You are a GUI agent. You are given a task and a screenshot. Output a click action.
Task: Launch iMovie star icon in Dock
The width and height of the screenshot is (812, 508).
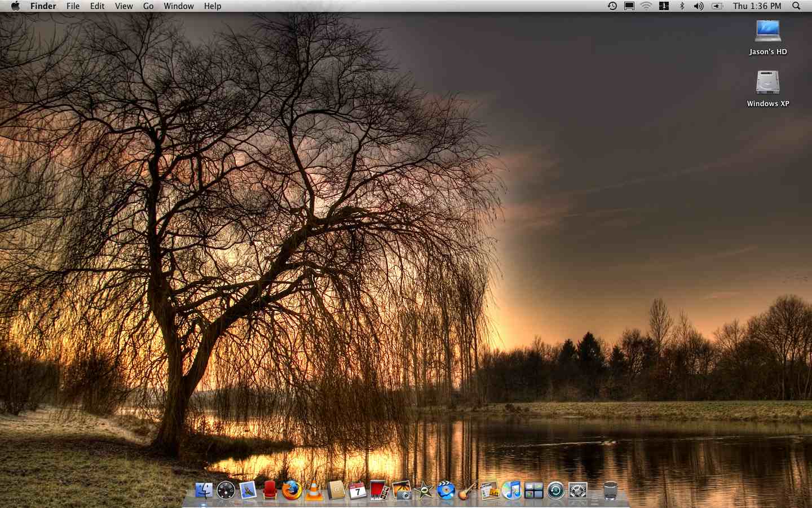click(x=423, y=491)
